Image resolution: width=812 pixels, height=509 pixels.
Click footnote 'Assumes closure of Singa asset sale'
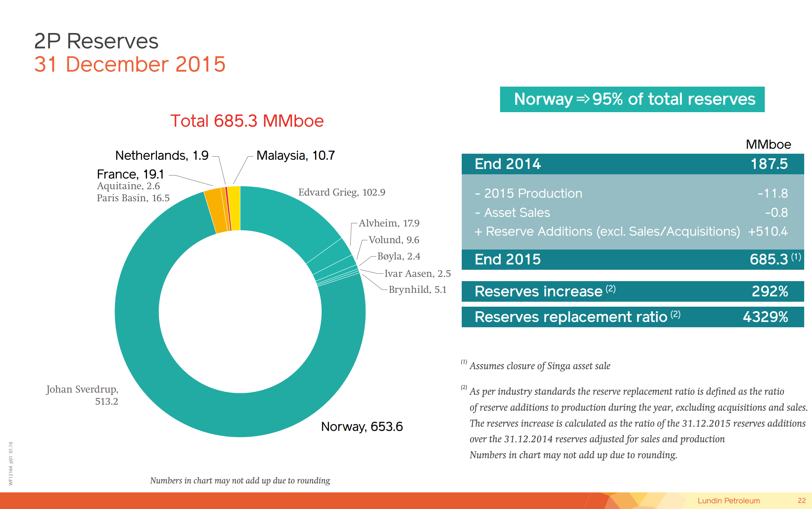point(540,366)
